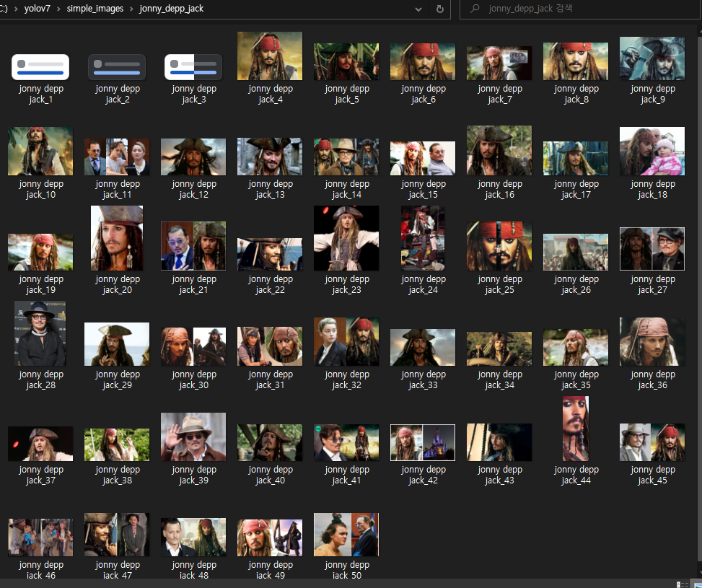Select the jonny depp jack_28 thumbnail
Viewport: 702px width, 588px height.
(x=40, y=333)
